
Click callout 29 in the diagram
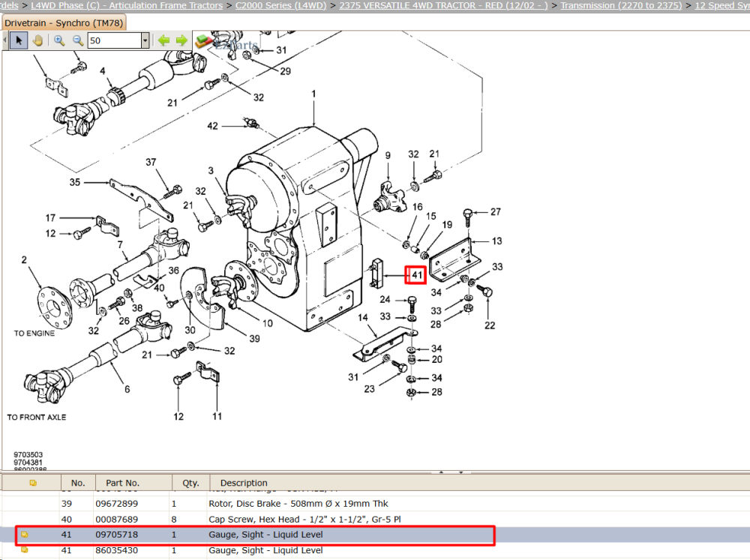(x=285, y=71)
